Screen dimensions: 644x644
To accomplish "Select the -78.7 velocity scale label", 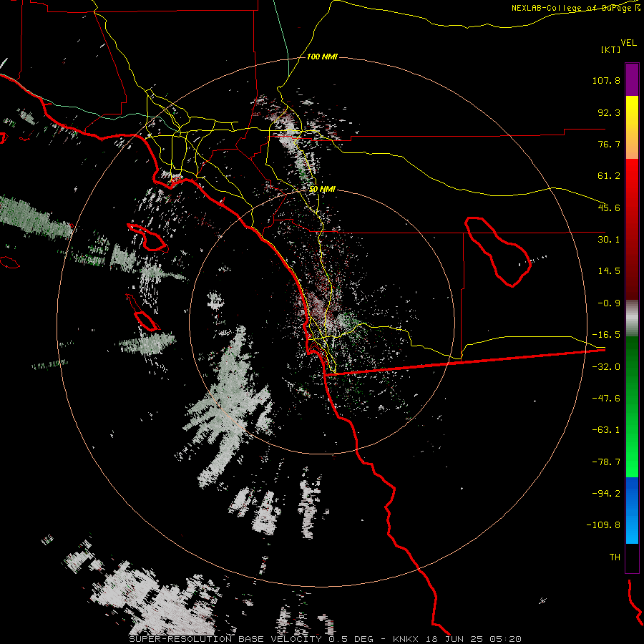I will tap(606, 462).
